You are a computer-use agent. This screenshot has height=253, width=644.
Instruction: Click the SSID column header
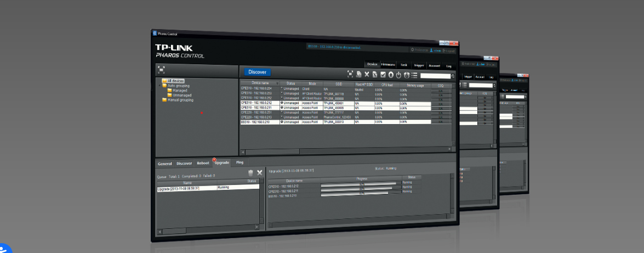tap(338, 84)
